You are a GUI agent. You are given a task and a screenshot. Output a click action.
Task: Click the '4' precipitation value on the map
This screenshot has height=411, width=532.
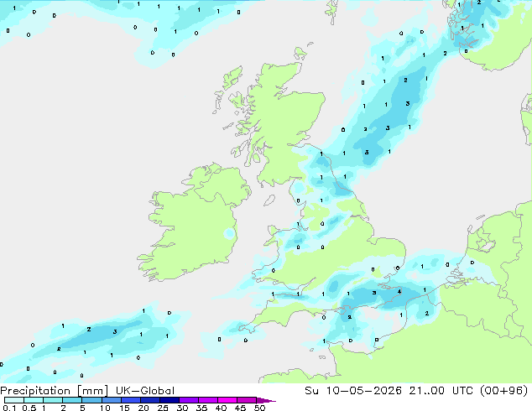[x=399, y=291]
